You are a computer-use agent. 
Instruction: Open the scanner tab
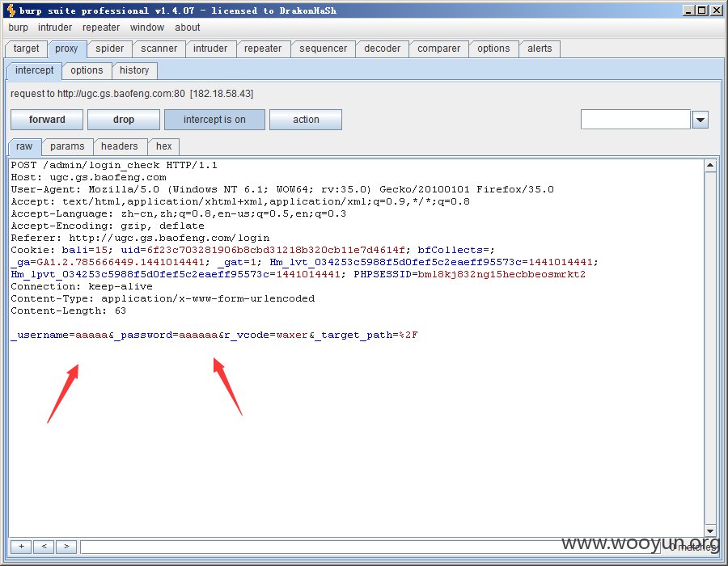[159, 49]
